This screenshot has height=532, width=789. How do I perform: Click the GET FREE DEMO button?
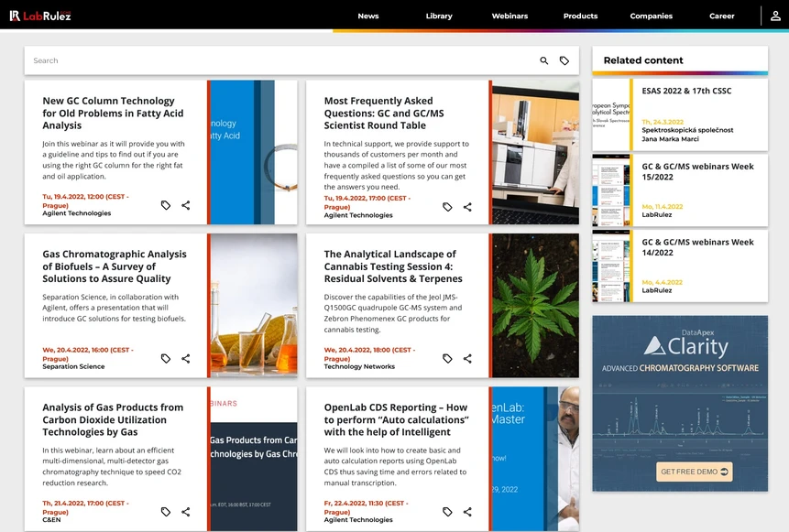pyautogui.click(x=694, y=472)
